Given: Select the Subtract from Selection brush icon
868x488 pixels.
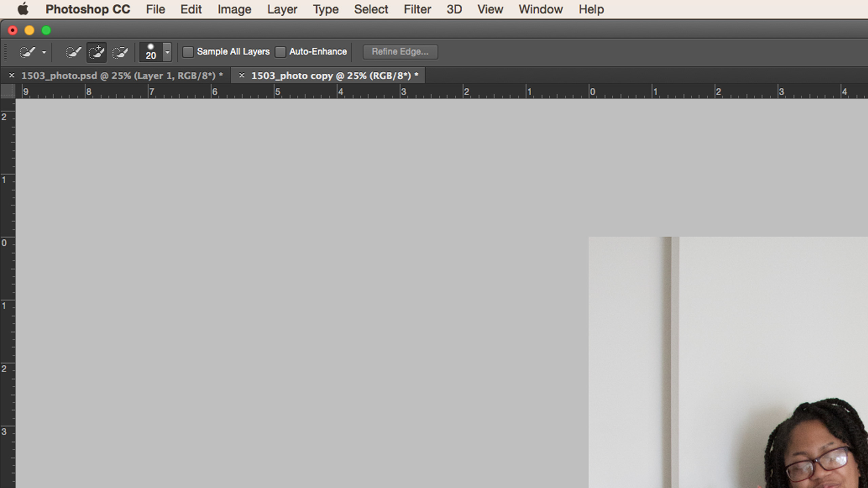Looking at the screenshot, I should (x=120, y=52).
